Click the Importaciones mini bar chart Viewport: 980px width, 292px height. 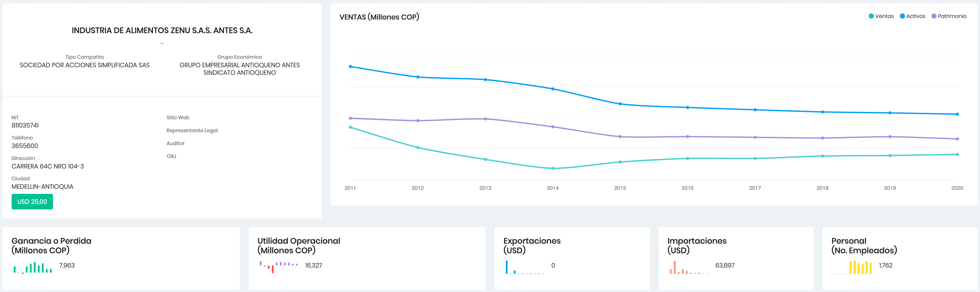688,267
